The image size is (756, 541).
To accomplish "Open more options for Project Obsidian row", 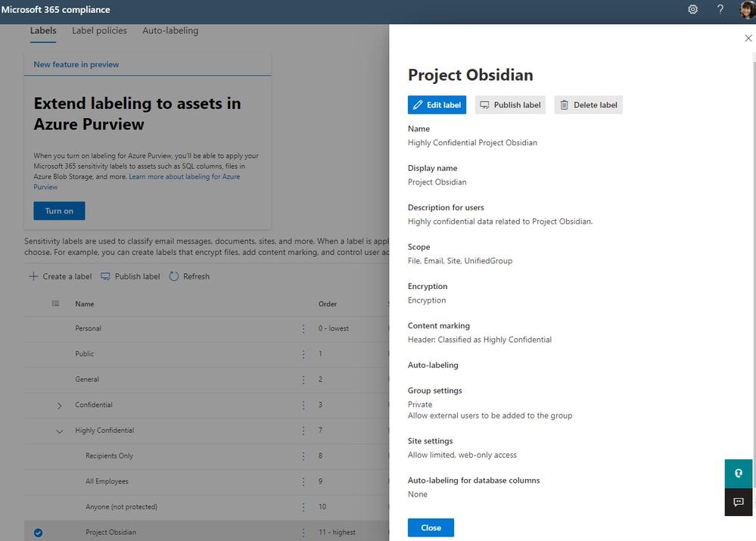I will coord(303,533).
